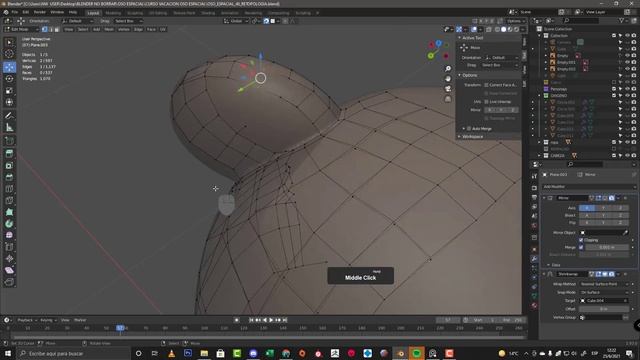Click the Mirror Object eyedropper icon

click(x=625, y=233)
